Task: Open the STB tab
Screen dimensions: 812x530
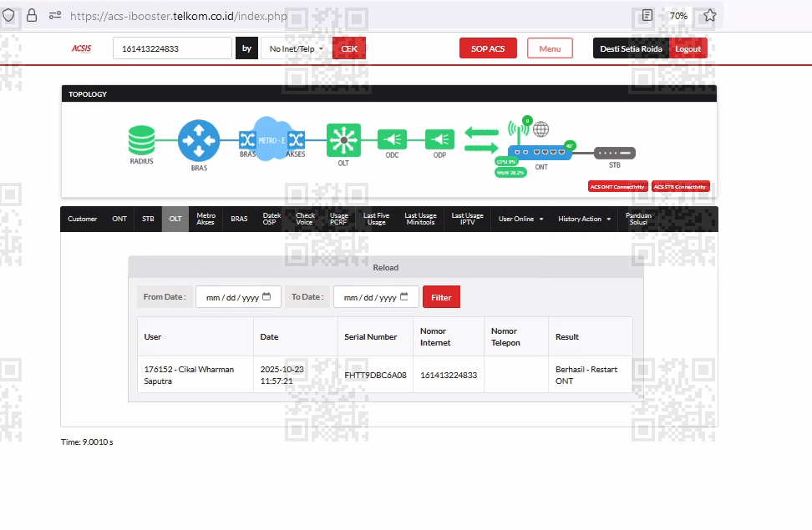Action: (148, 219)
